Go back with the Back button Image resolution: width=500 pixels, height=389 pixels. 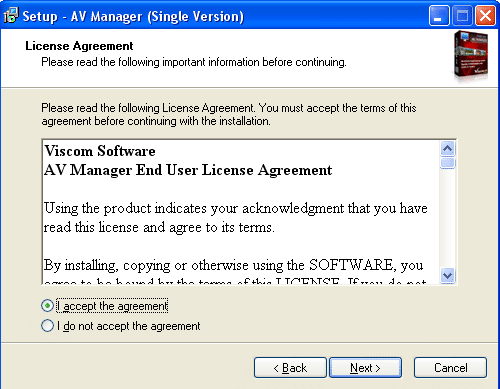coord(290,368)
